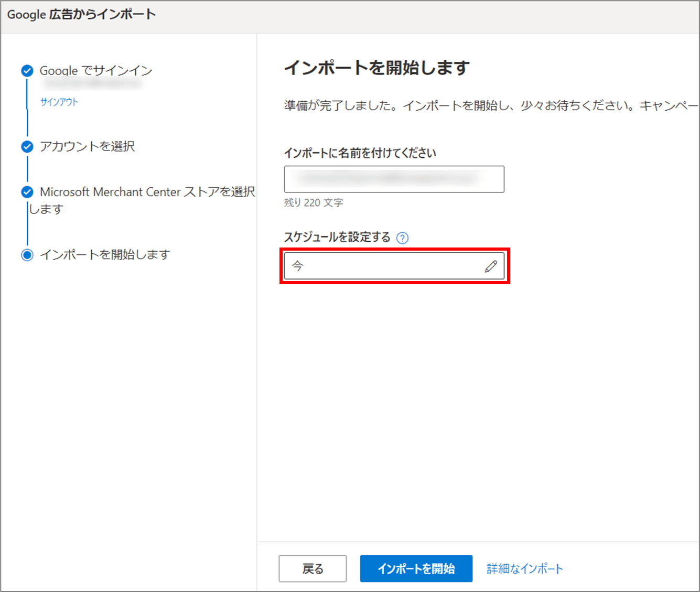The width and height of the screenshot is (700, 592).
Task: Open the 詳細なインポート link
Action: click(x=525, y=569)
